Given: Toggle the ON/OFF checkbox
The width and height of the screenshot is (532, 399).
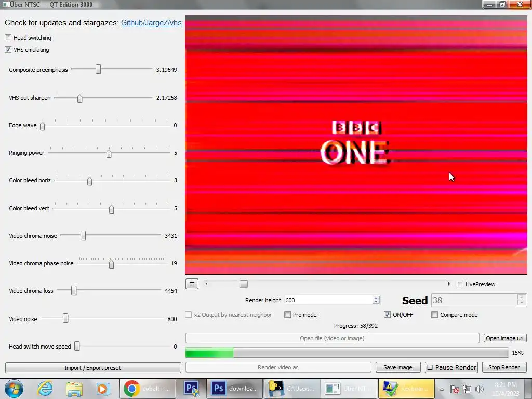Looking at the screenshot, I should pos(387,315).
